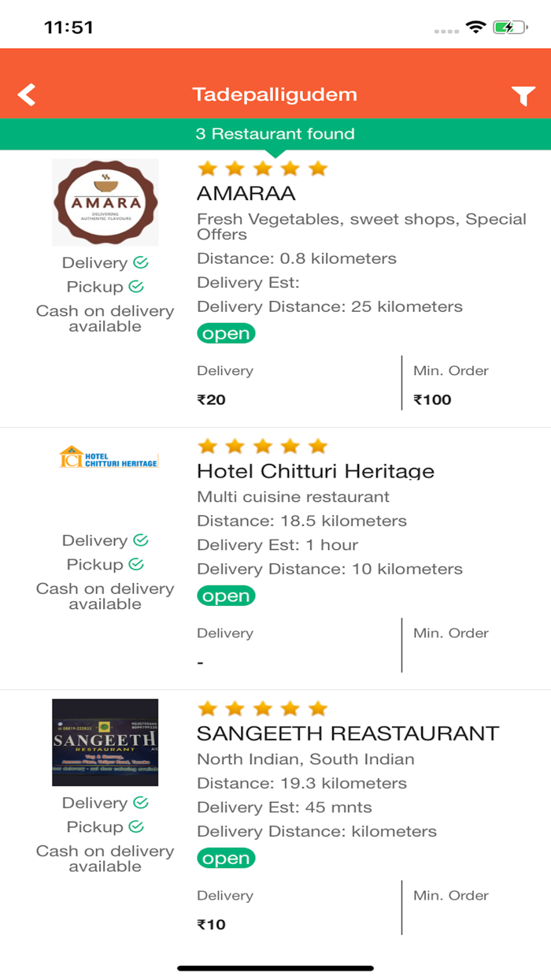The height and width of the screenshot is (980, 551).
Task: Tap the back arrow in the header
Action: coord(26,94)
